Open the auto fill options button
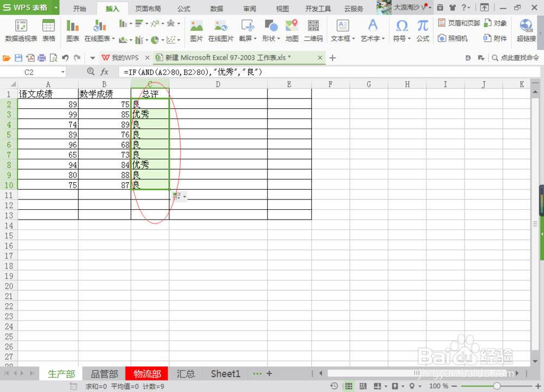The height and width of the screenshot is (392, 544). (180, 196)
